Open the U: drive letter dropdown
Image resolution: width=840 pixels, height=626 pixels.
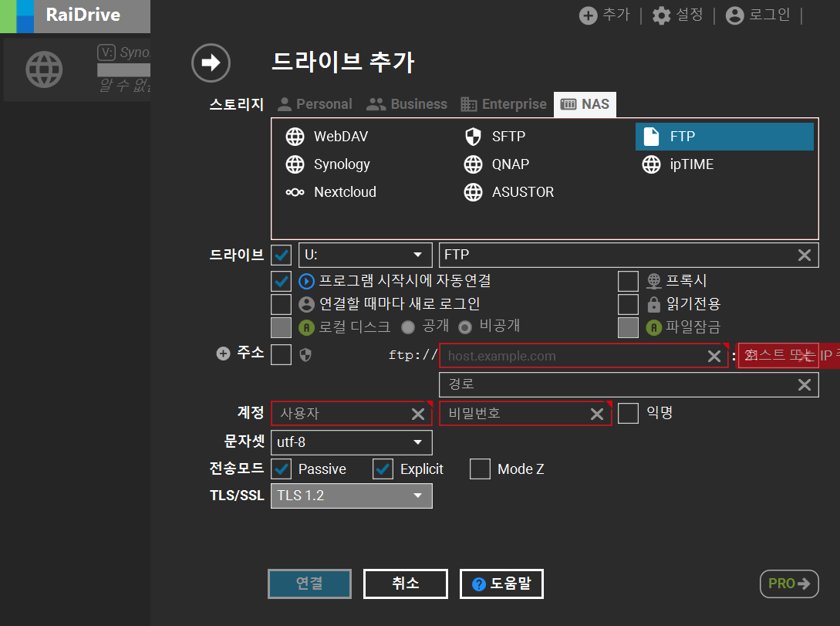point(365,255)
